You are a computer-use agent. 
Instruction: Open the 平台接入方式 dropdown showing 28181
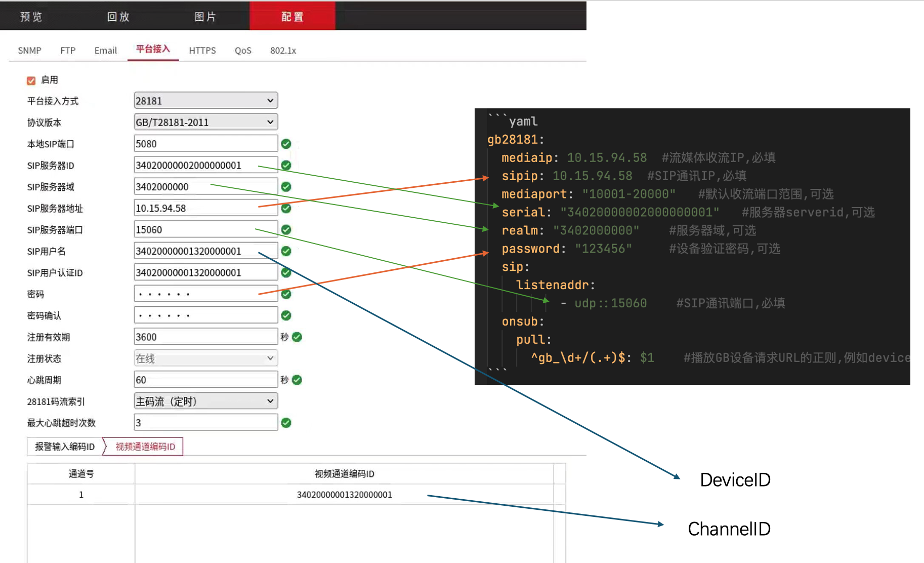[205, 101]
